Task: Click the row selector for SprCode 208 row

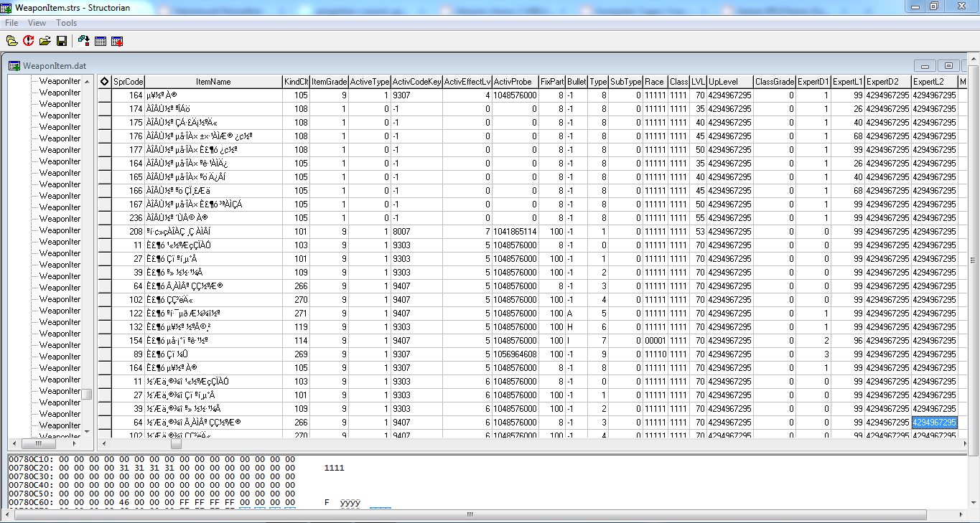Action: [x=104, y=232]
